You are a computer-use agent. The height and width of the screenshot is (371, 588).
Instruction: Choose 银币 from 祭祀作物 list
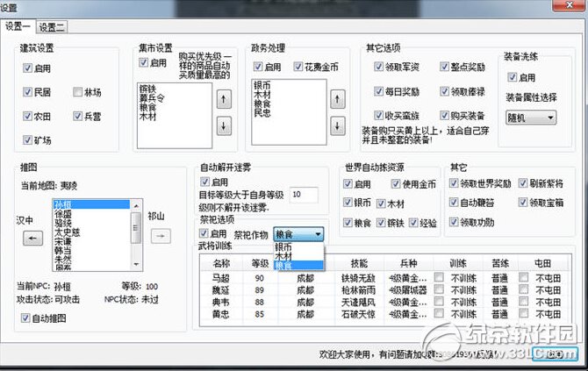click(x=299, y=247)
